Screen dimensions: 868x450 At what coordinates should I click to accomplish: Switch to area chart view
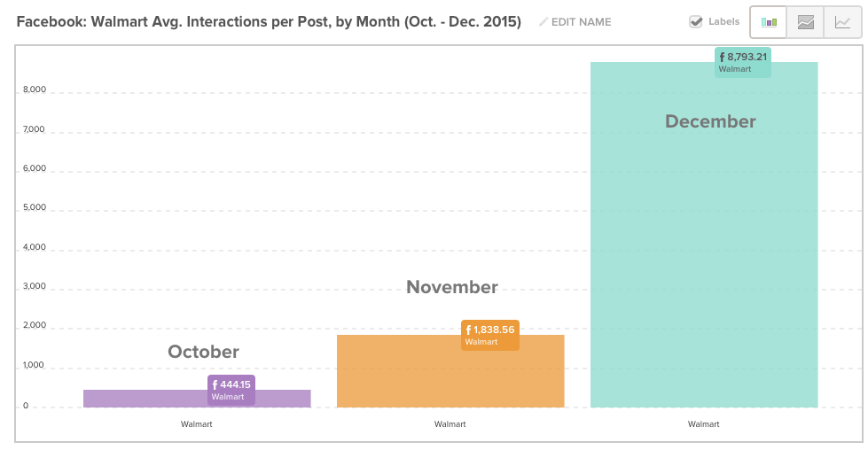tap(805, 22)
